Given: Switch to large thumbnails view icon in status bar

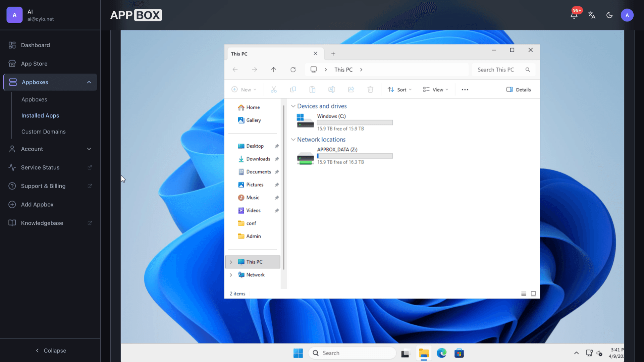Looking at the screenshot, I should click(533, 294).
